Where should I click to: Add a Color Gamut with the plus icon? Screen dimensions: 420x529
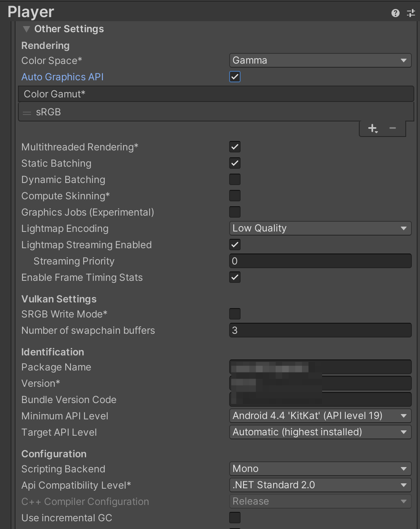coord(372,128)
